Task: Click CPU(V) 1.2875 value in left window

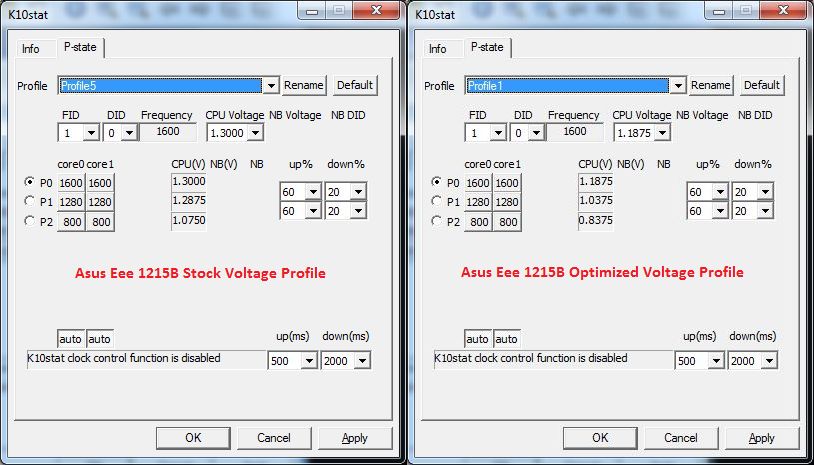Action: [x=188, y=200]
